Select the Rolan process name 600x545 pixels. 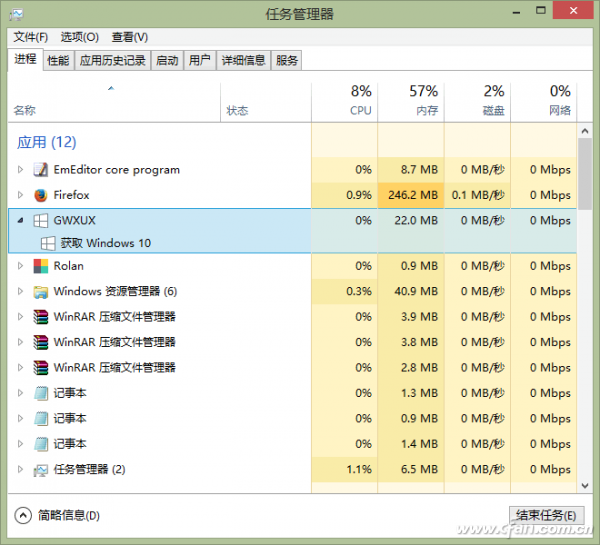[68, 266]
